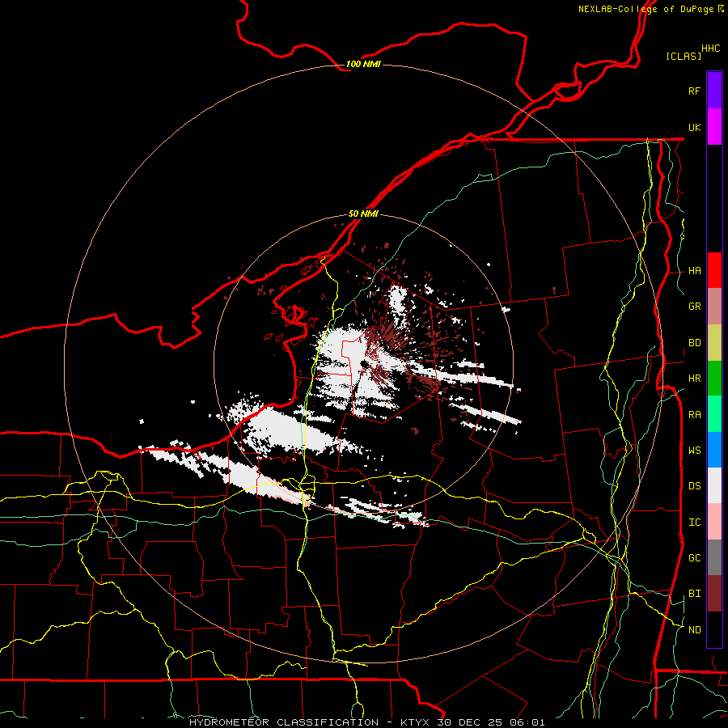Image resolution: width=728 pixels, height=728 pixels.
Task: Click the "DS" legend label
Action: (694, 486)
